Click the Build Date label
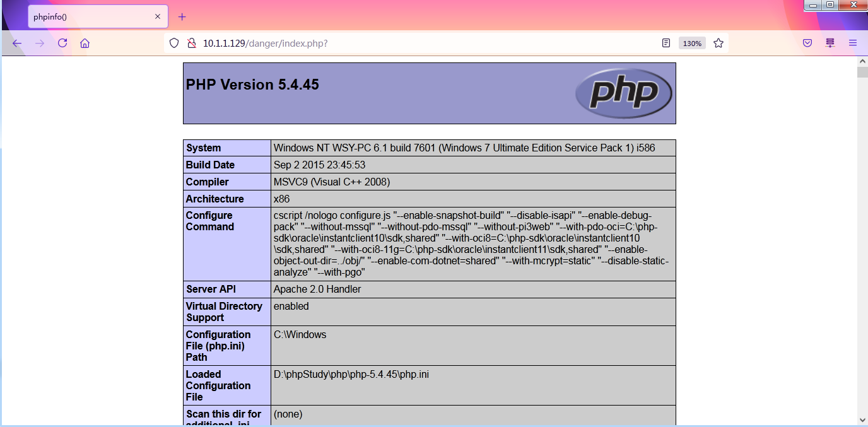This screenshot has height=427, width=868. tap(210, 165)
